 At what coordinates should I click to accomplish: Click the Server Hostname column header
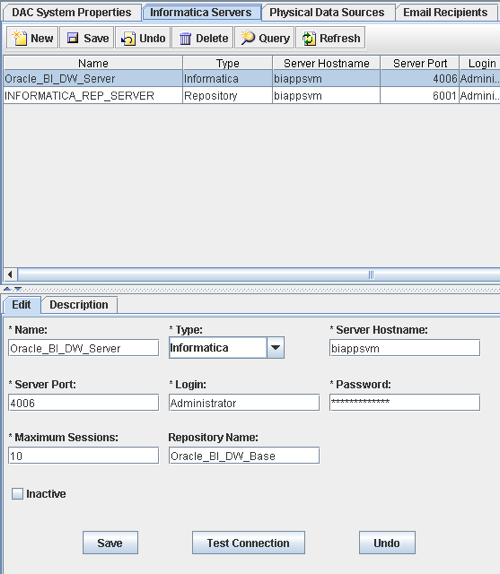tap(326, 63)
